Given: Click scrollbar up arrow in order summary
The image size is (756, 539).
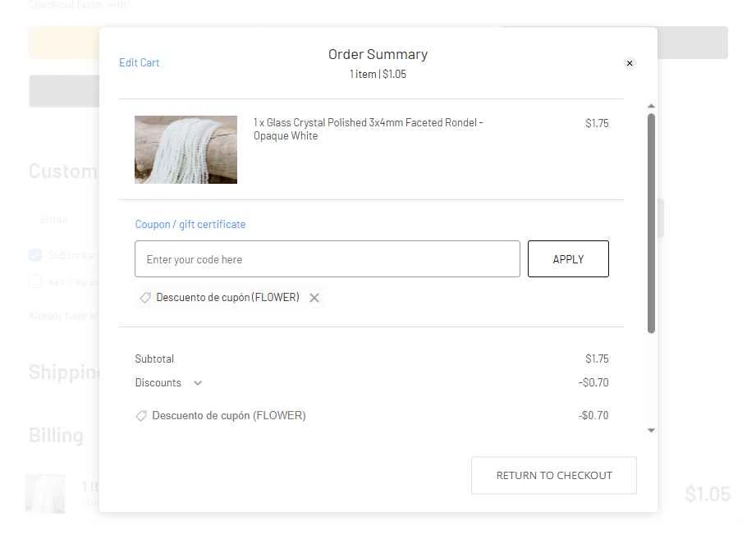Looking at the screenshot, I should coord(652,106).
